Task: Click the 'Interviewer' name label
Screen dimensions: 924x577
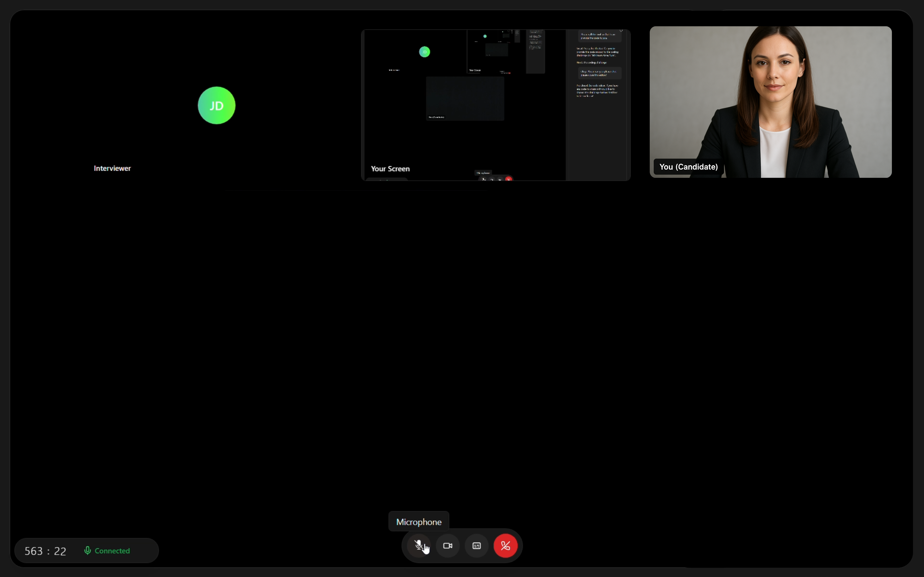Action: coord(112,168)
